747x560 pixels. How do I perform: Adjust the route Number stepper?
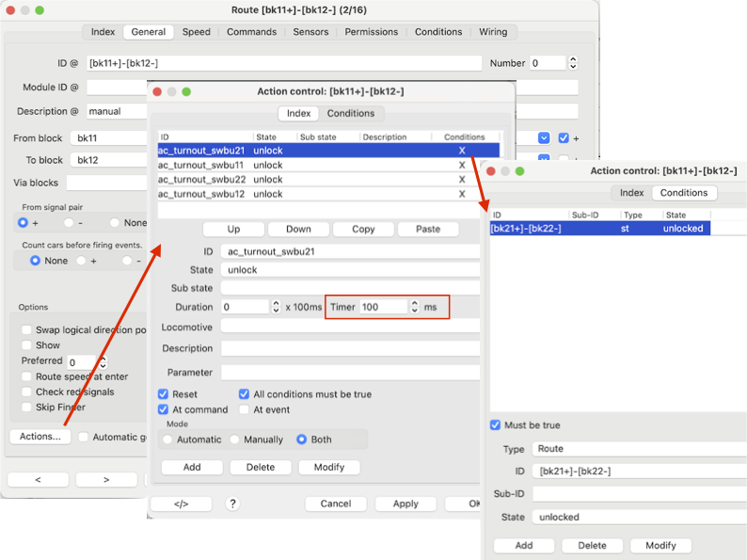pyautogui.click(x=573, y=63)
